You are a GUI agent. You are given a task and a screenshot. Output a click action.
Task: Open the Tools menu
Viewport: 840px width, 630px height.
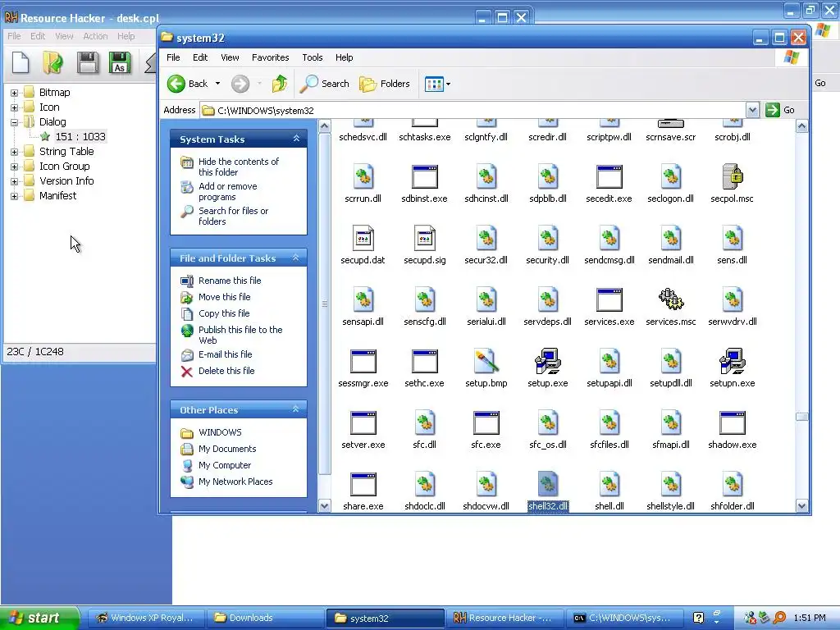pyautogui.click(x=313, y=57)
